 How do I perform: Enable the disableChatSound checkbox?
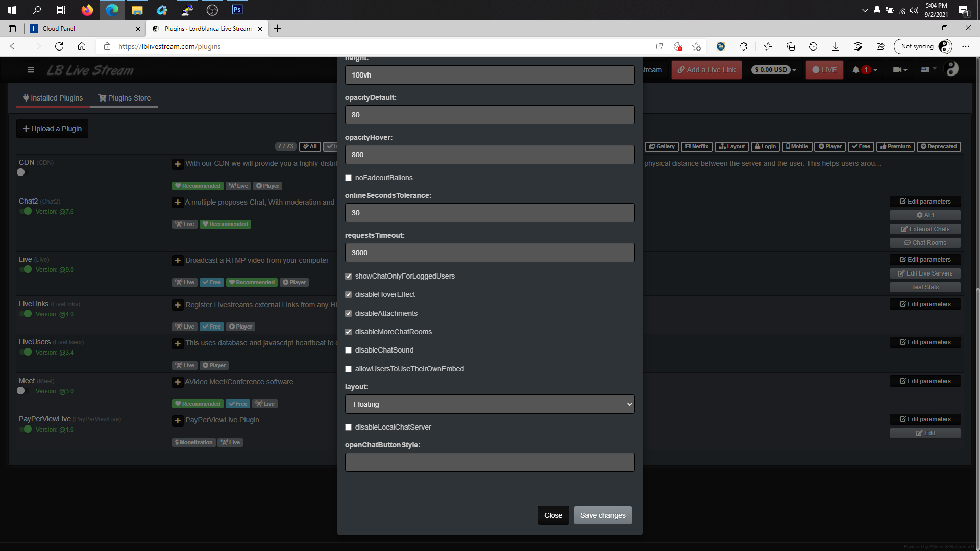click(x=349, y=350)
